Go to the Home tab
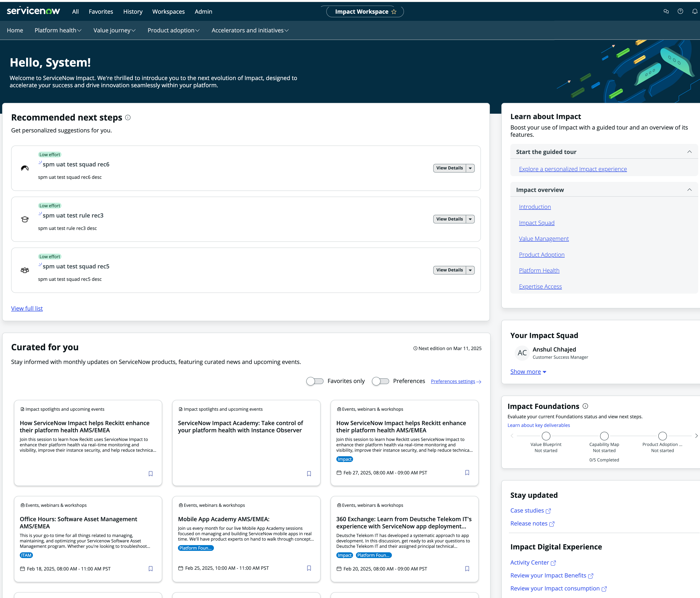 pyautogui.click(x=15, y=30)
